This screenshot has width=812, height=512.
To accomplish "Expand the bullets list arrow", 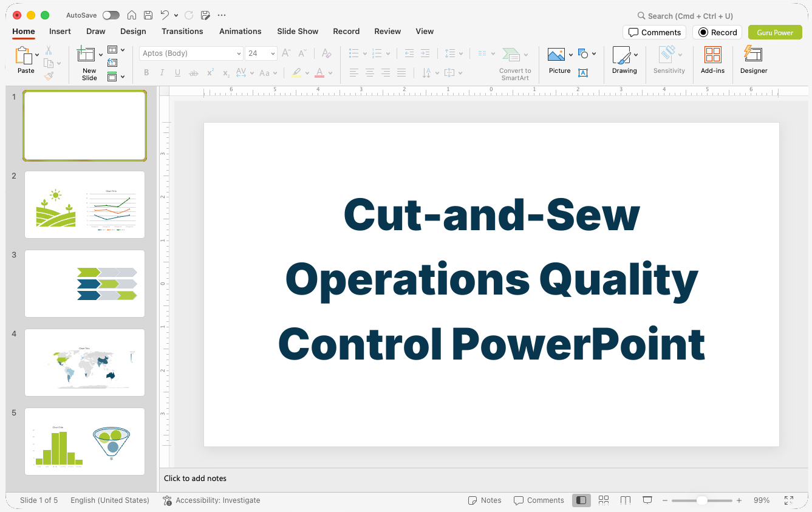I will (x=364, y=53).
